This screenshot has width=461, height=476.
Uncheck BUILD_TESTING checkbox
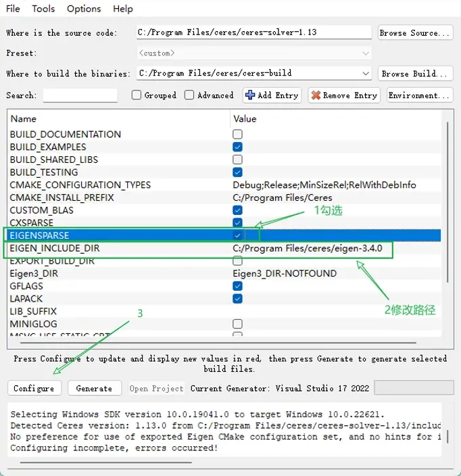tap(237, 172)
